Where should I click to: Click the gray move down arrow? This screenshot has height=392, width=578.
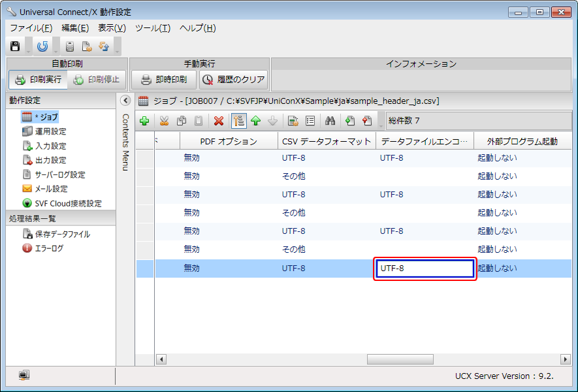tap(273, 121)
